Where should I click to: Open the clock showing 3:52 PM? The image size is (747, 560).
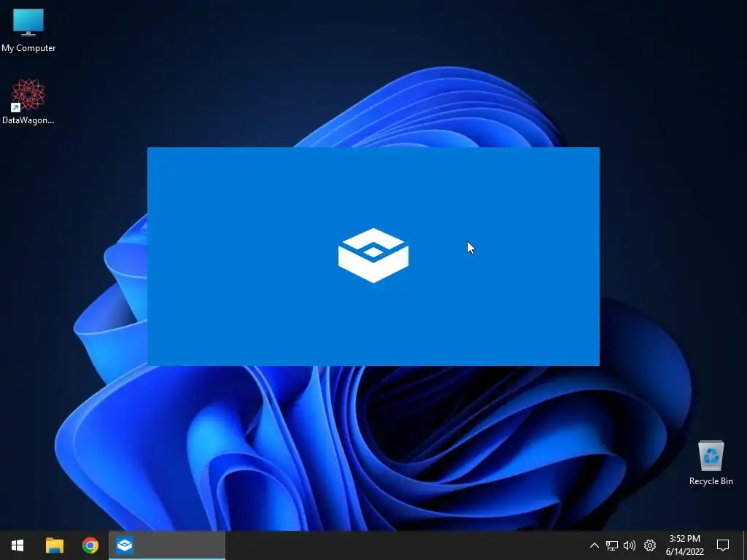click(x=684, y=545)
